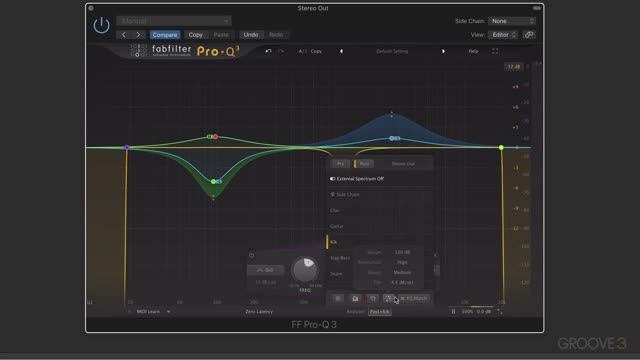Click the spectrum grab camera icon

point(356,298)
